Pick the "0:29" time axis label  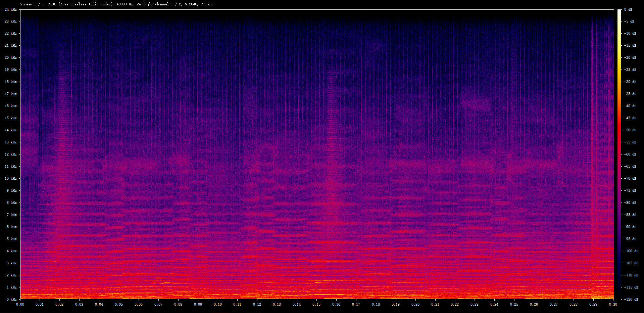click(593, 304)
